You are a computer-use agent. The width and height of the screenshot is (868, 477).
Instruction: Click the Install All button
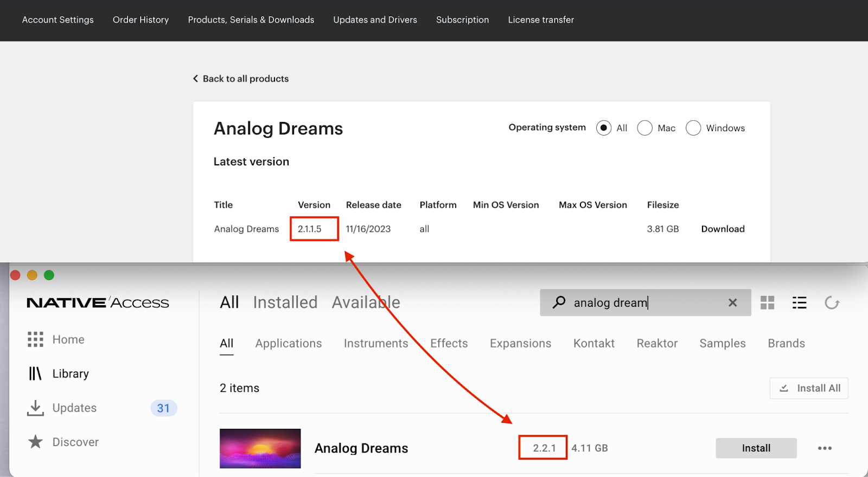809,388
